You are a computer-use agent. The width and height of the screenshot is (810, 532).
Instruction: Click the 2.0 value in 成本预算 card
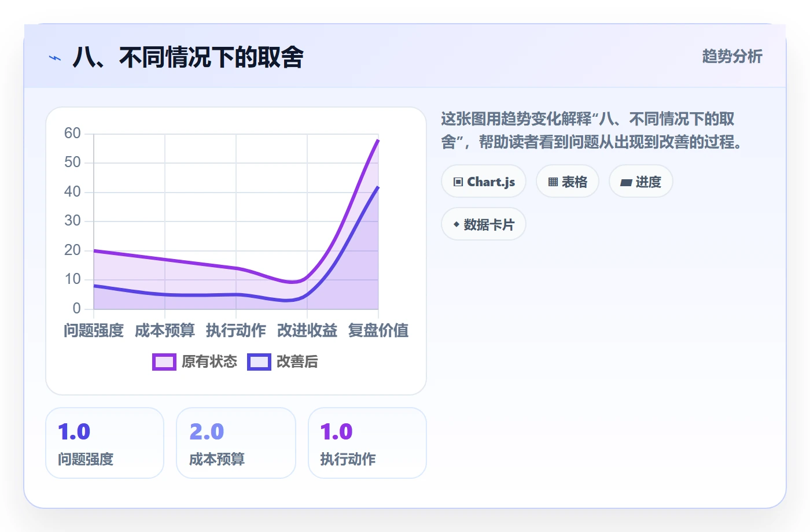(207, 432)
